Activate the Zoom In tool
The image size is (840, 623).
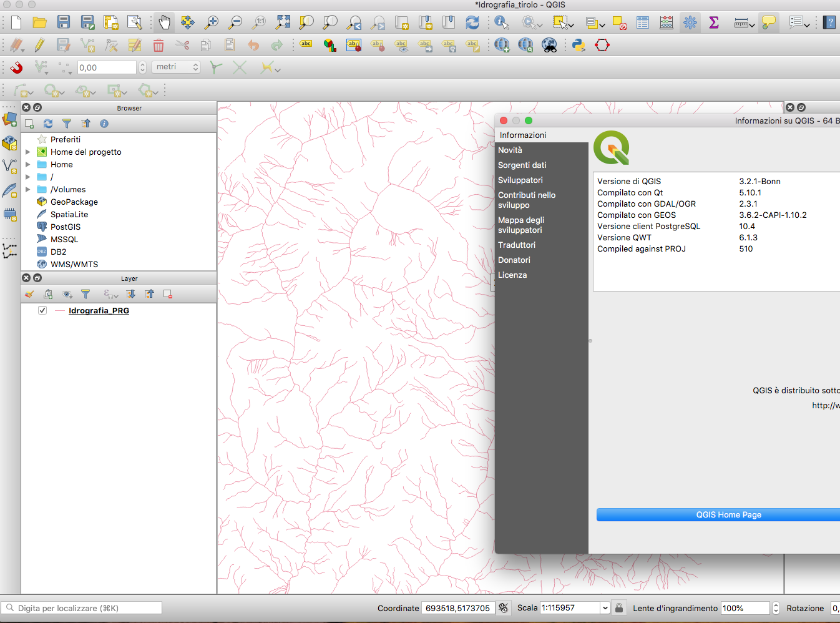click(212, 22)
